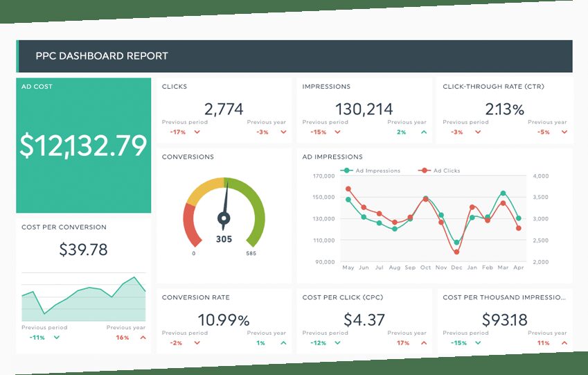Click the 2.13% click-through rate value

point(504,110)
